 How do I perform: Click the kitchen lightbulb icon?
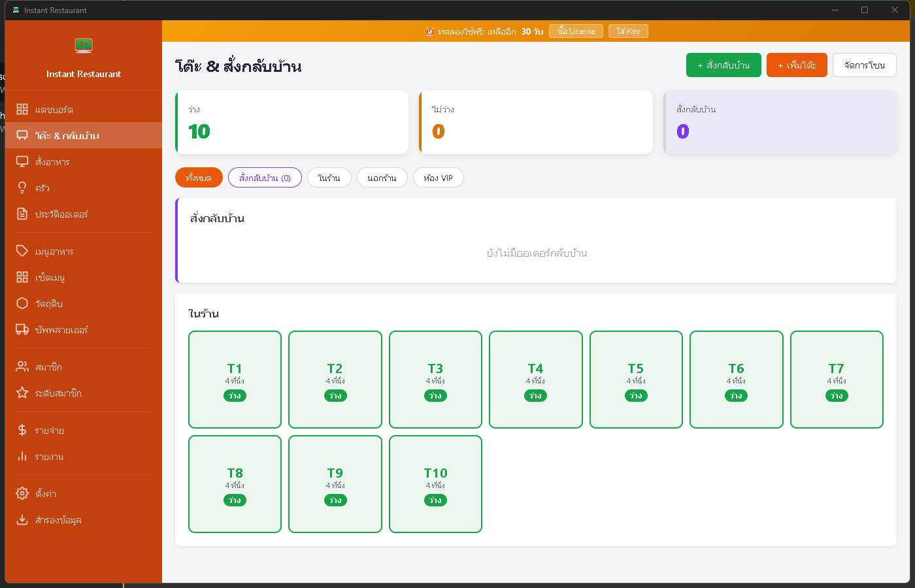22,188
